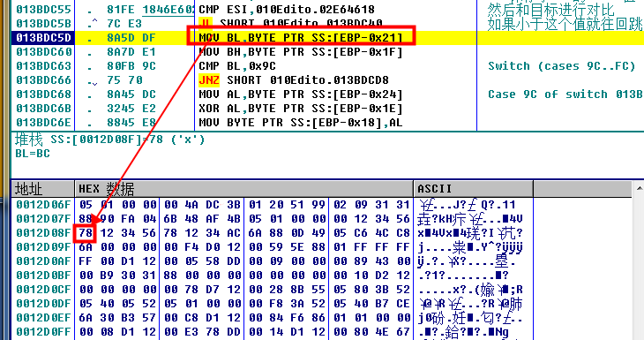
Task: Select dump row address 0012D0FF
Action: tap(43, 332)
